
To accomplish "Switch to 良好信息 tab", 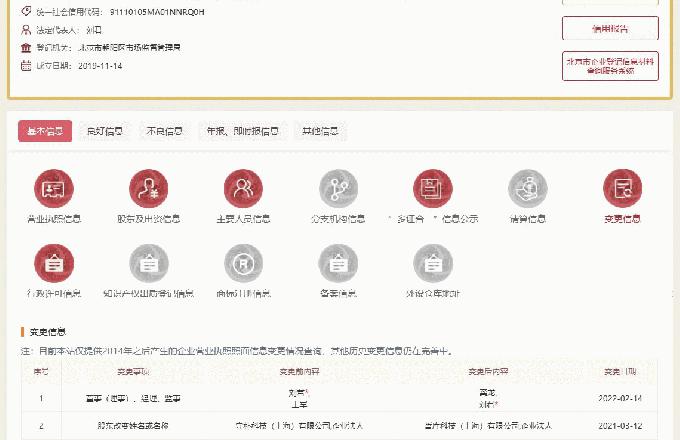I will tap(105, 131).
